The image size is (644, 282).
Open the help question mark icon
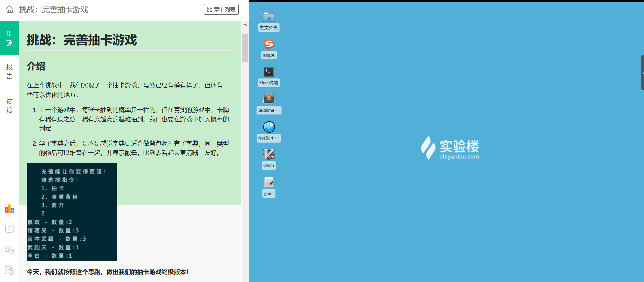9,229
